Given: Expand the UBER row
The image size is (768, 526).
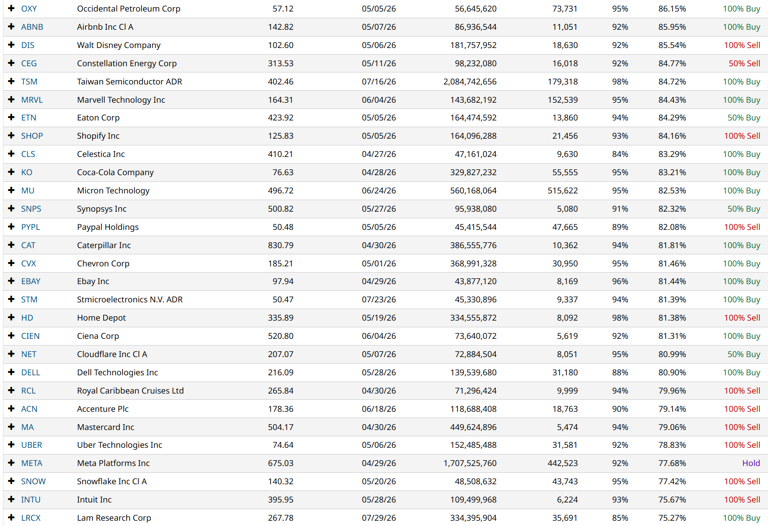Looking at the screenshot, I should coord(11,445).
